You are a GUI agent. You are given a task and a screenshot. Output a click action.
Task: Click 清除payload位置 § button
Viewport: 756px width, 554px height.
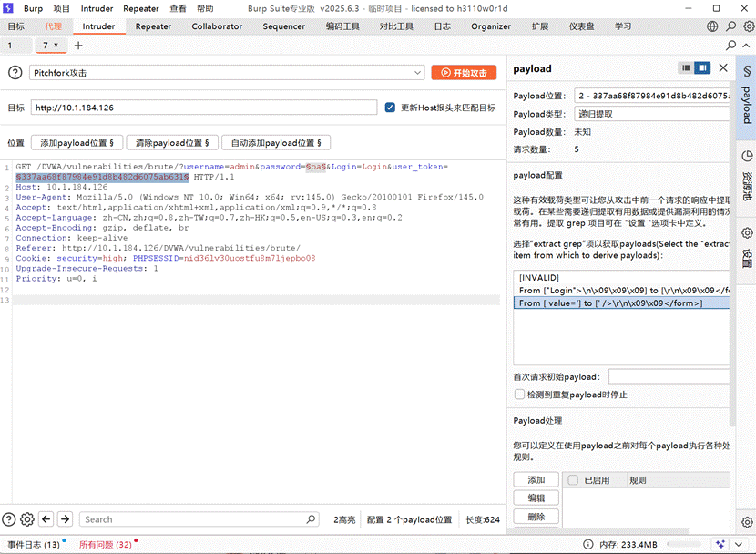point(172,143)
